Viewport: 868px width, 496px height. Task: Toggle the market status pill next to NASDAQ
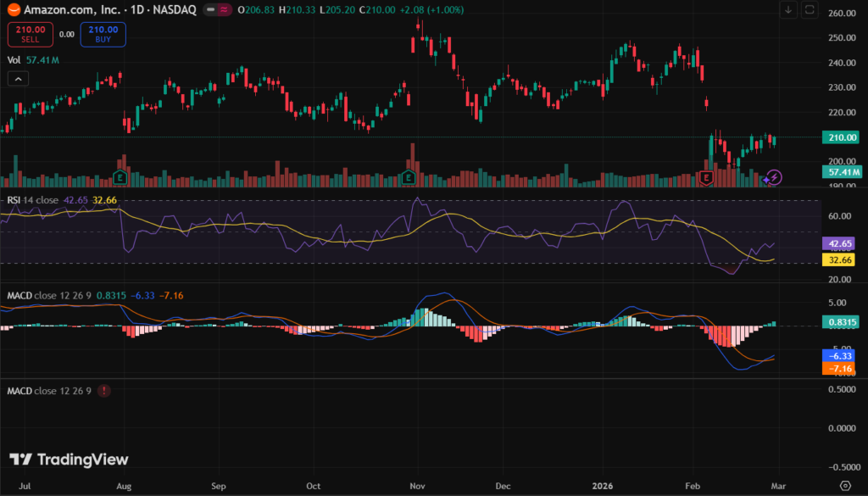click(x=222, y=9)
